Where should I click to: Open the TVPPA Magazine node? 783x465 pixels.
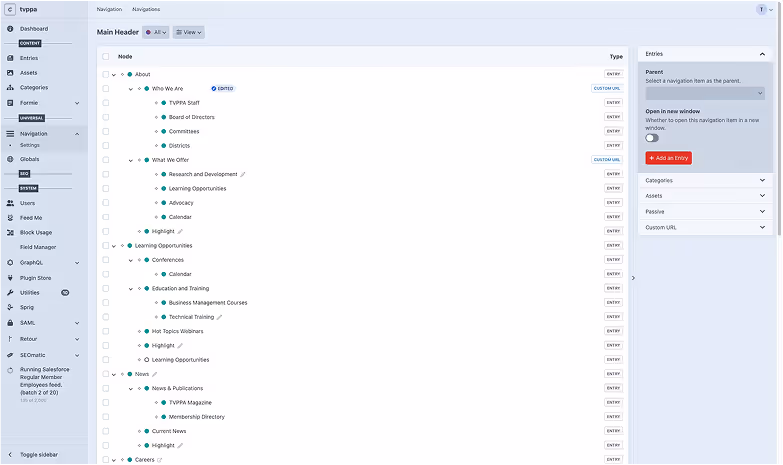[x=190, y=403]
